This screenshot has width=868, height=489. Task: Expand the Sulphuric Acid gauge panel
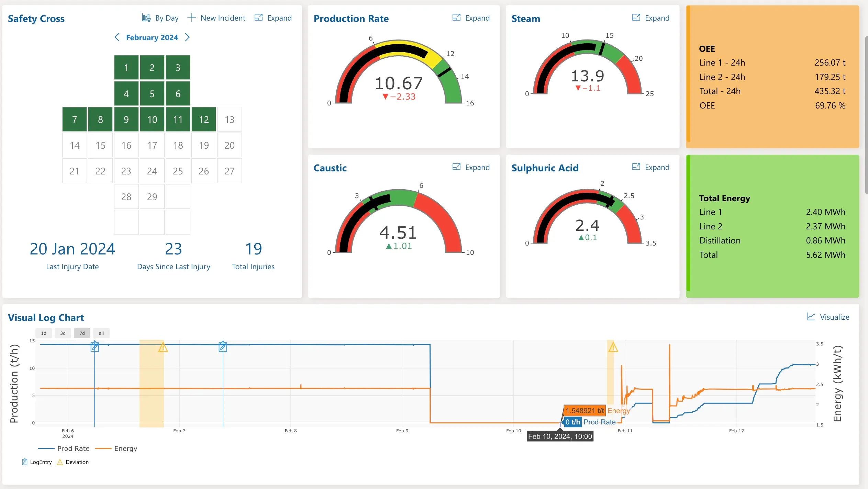point(650,167)
